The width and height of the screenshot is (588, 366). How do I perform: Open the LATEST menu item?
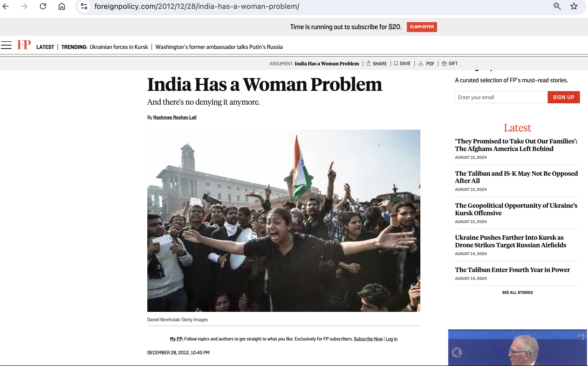pyautogui.click(x=45, y=47)
